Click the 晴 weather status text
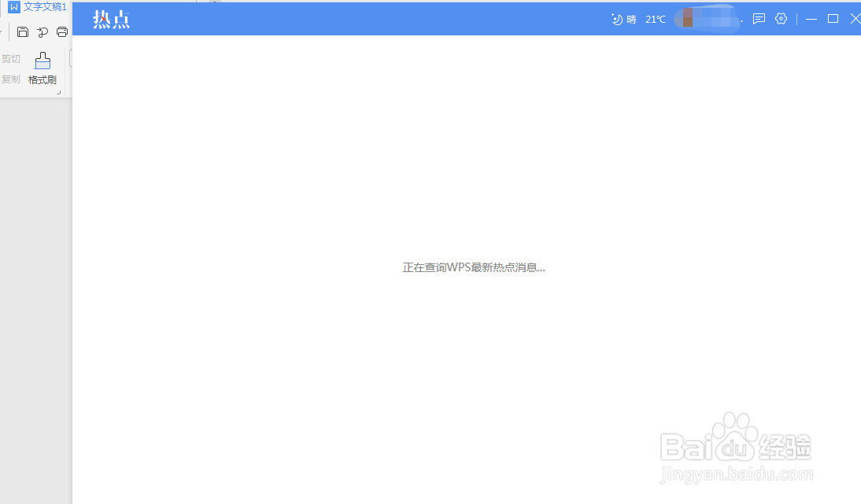 pyautogui.click(x=631, y=19)
